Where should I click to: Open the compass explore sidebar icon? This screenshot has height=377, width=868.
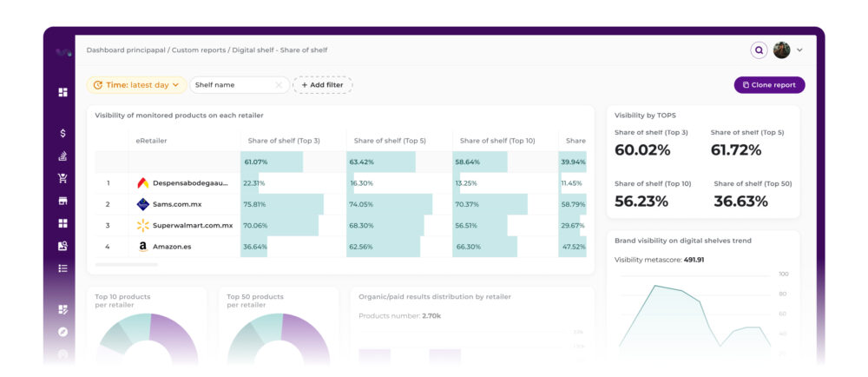(62, 332)
